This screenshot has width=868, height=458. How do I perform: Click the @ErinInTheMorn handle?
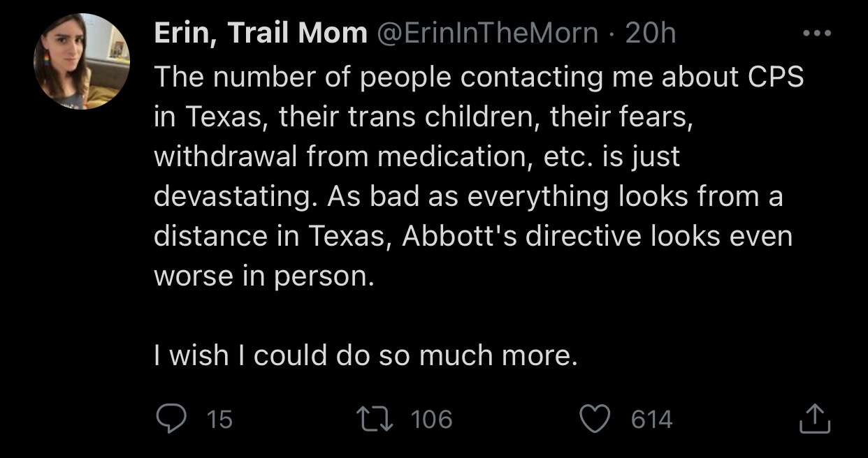point(488,33)
